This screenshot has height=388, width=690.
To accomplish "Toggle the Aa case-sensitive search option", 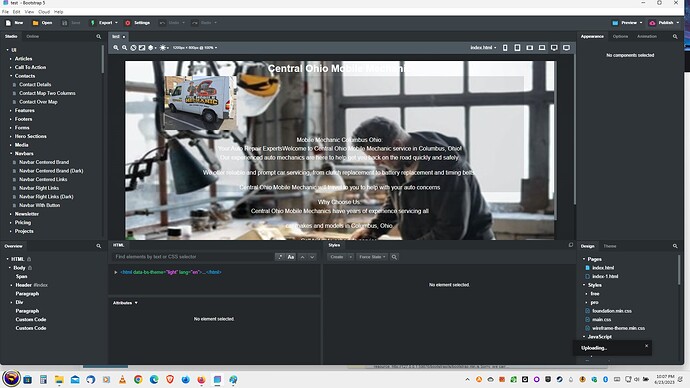I will coord(290,256).
